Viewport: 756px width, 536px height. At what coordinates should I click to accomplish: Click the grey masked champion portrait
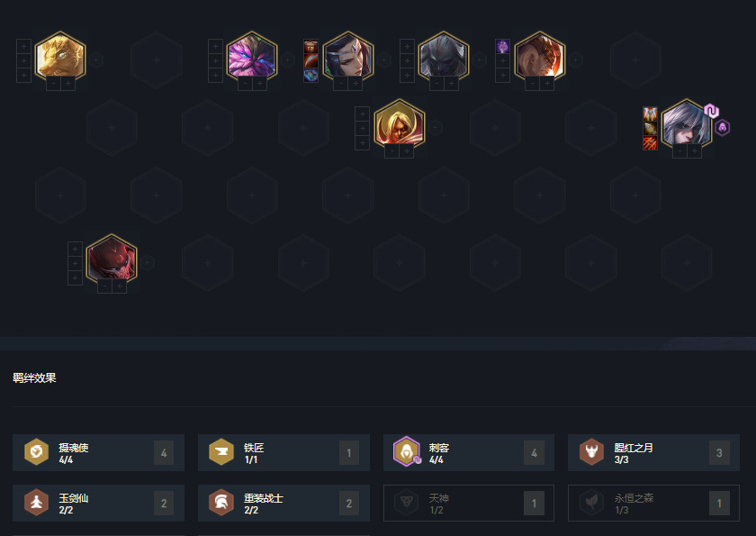tap(443, 57)
